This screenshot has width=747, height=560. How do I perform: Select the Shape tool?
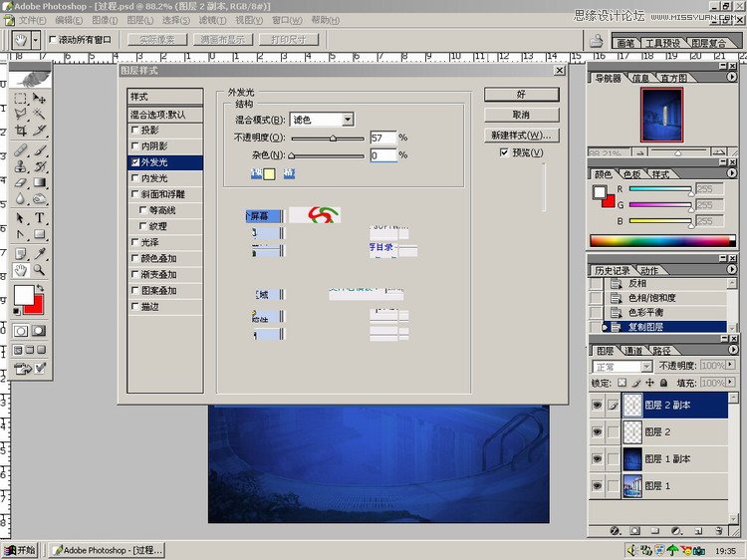point(39,234)
